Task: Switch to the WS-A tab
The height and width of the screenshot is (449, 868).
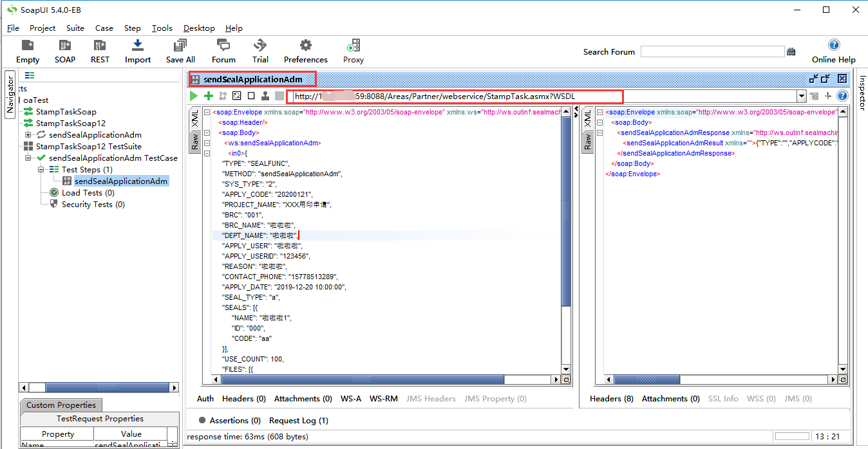Action: (x=351, y=399)
